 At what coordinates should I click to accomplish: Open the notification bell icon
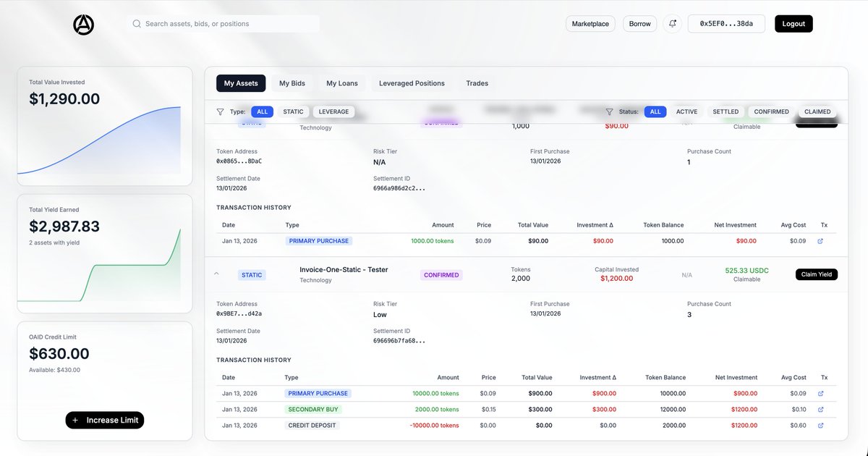click(672, 23)
